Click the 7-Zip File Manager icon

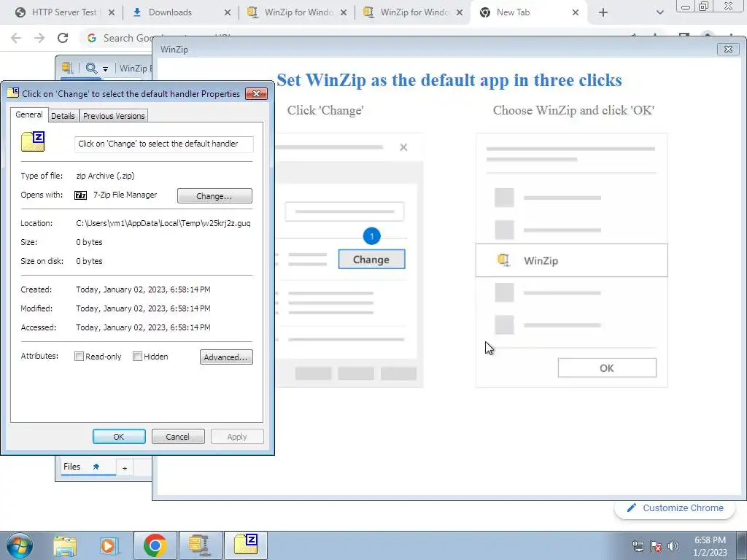(80, 195)
